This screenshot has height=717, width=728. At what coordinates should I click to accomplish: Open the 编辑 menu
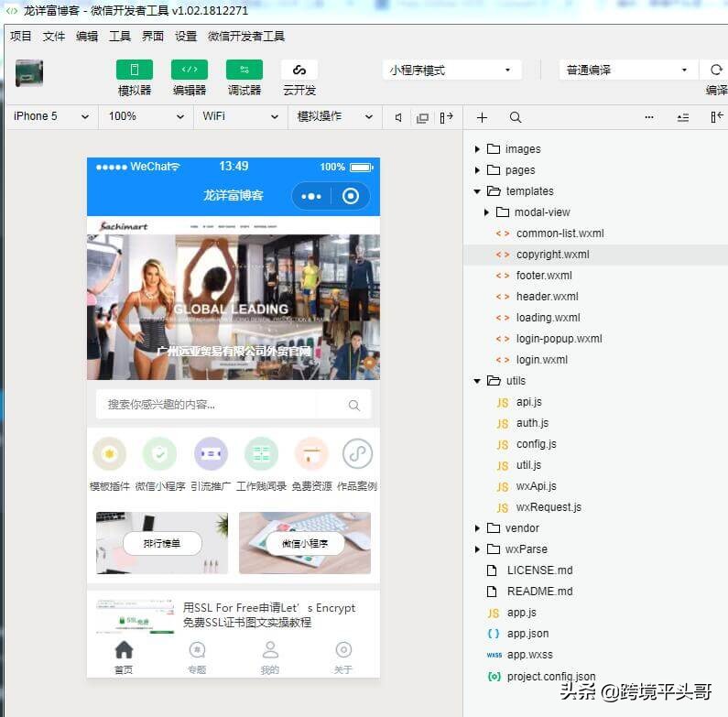pyautogui.click(x=87, y=37)
